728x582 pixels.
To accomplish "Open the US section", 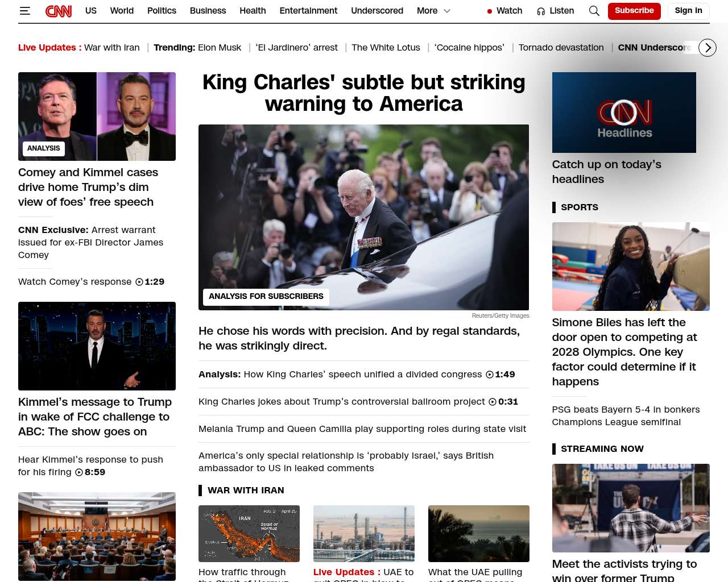I will [x=91, y=11].
